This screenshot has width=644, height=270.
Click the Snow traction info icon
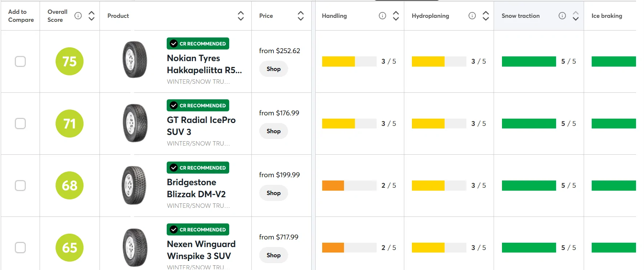click(x=562, y=16)
